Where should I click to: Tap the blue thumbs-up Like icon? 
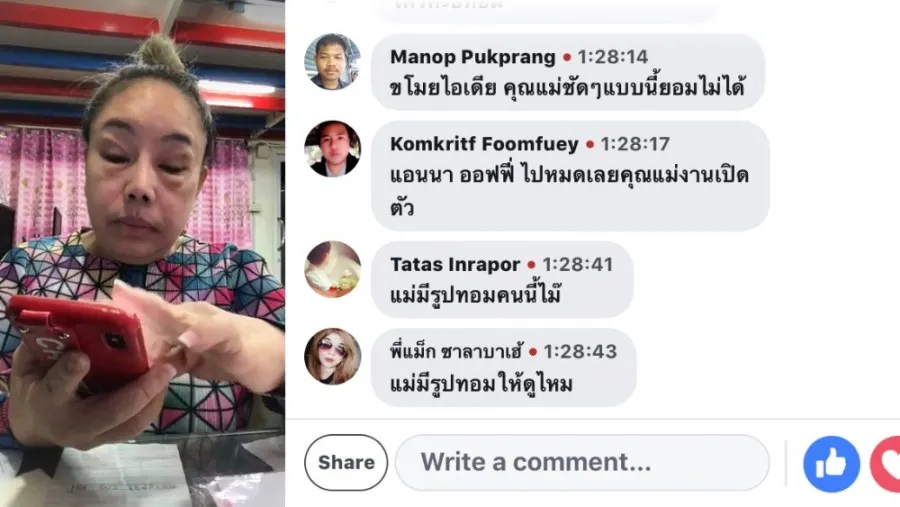coord(831,464)
